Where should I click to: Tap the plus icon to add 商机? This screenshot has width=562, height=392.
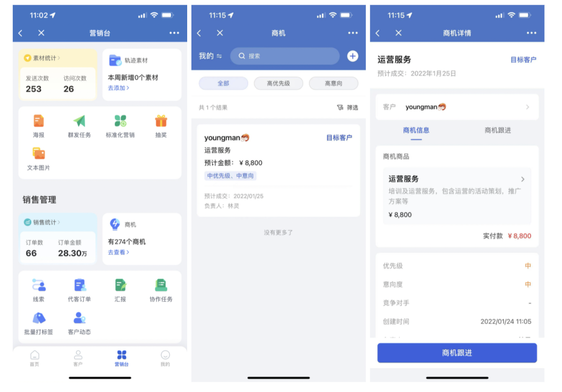point(353,56)
